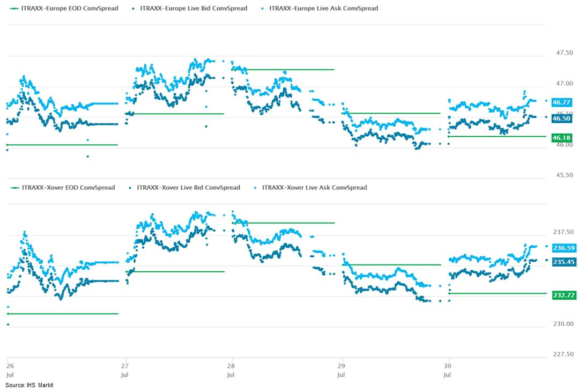Screen dimensions: 578x392
Task: Select the light blue 236.59 value badge
Action: coord(564,248)
